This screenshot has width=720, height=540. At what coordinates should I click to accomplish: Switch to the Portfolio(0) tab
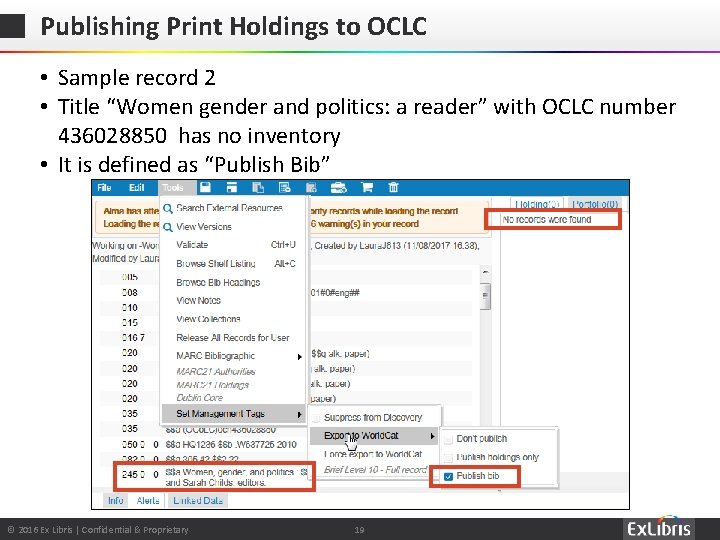click(595, 204)
